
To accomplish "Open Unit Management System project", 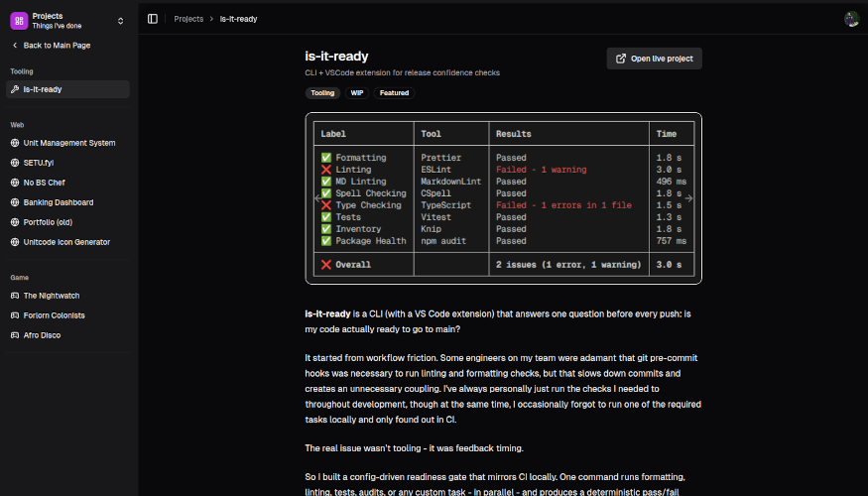I will (x=69, y=143).
